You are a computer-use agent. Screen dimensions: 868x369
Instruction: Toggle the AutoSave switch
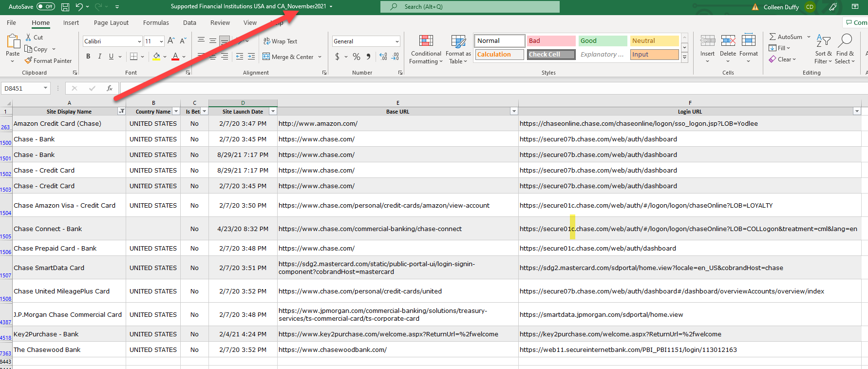46,7
